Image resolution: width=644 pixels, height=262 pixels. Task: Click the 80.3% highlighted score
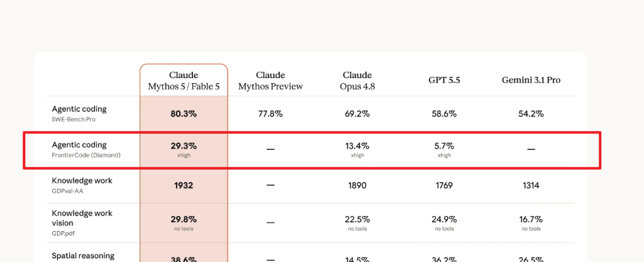184,114
